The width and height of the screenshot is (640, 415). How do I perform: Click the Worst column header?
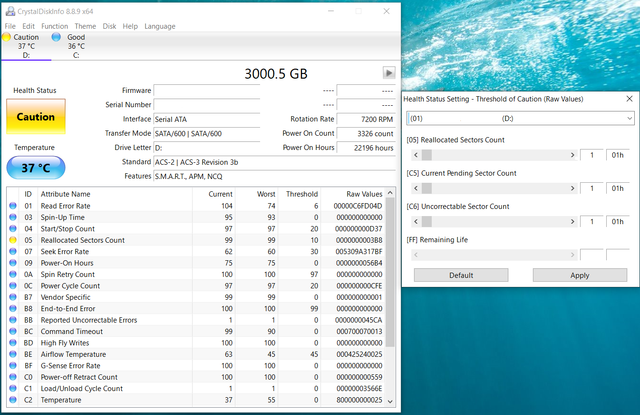(x=256, y=194)
